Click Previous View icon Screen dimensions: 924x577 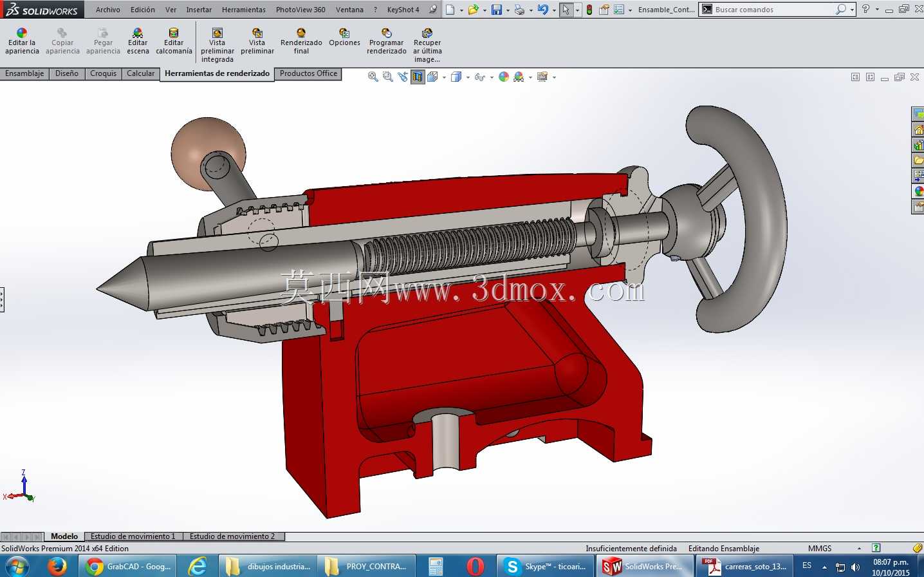pyautogui.click(x=403, y=77)
